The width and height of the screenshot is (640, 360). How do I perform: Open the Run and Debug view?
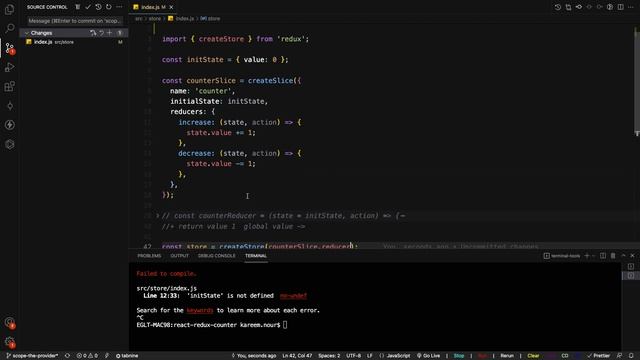9,67
